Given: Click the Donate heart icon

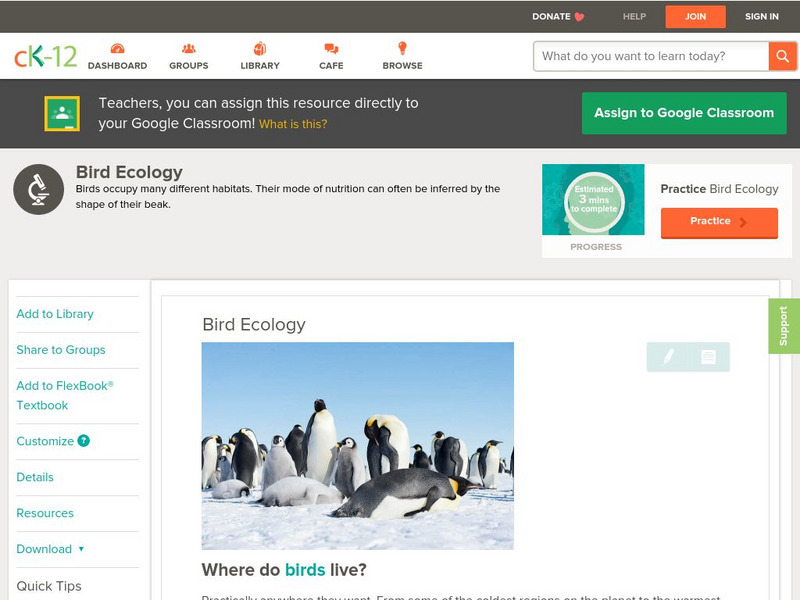Looking at the screenshot, I should point(579,17).
